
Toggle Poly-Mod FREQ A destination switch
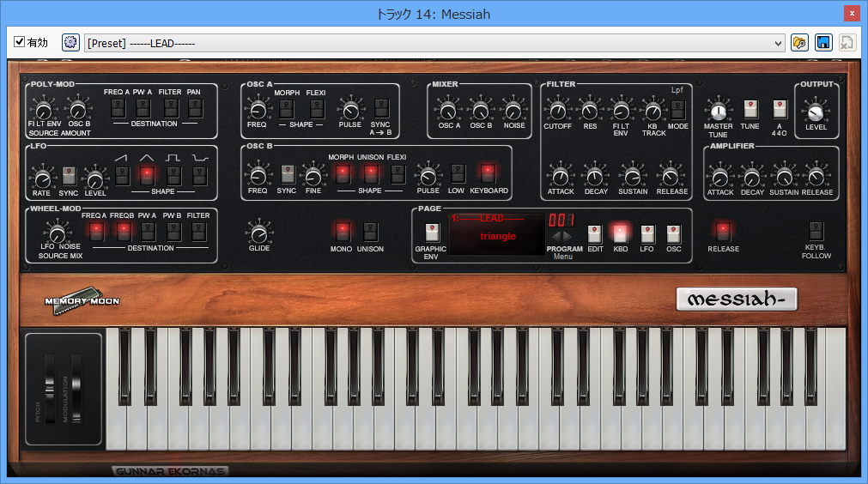118,108
